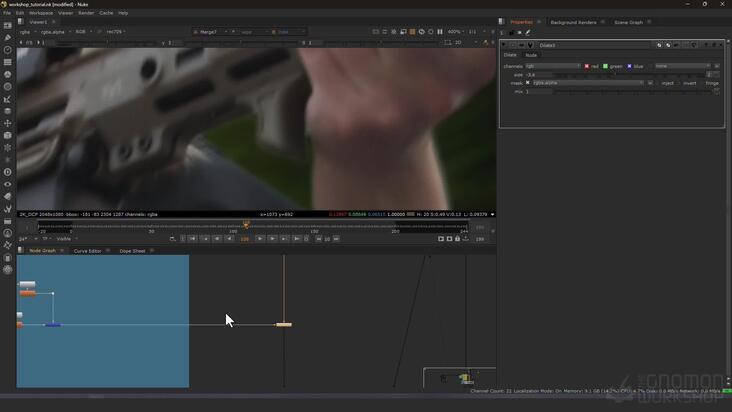Viewport: 732px width, 412px height.
Task: Open the Background Renders tab
Action: point(573,22)
